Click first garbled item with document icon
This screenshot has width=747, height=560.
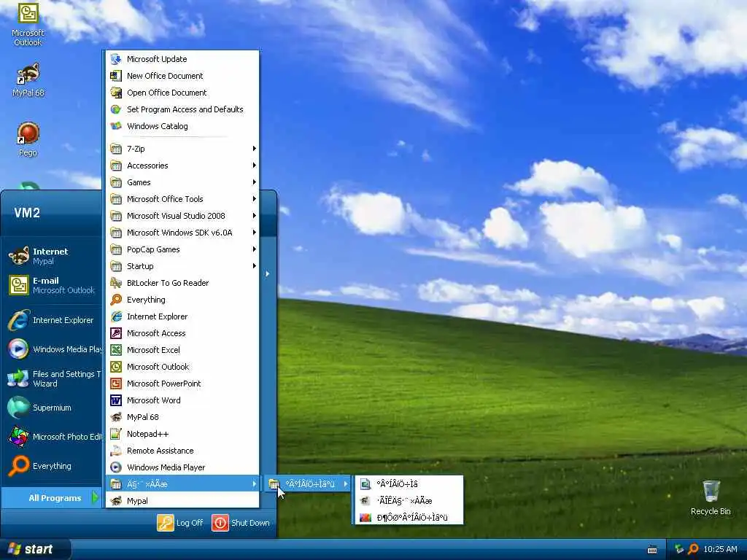409,484
